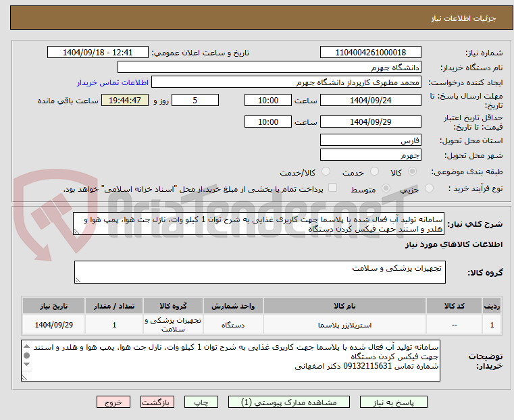The image size is (514, 420).
Task: Click the تعداد / مقدار column header
Action: click(114, 306)
